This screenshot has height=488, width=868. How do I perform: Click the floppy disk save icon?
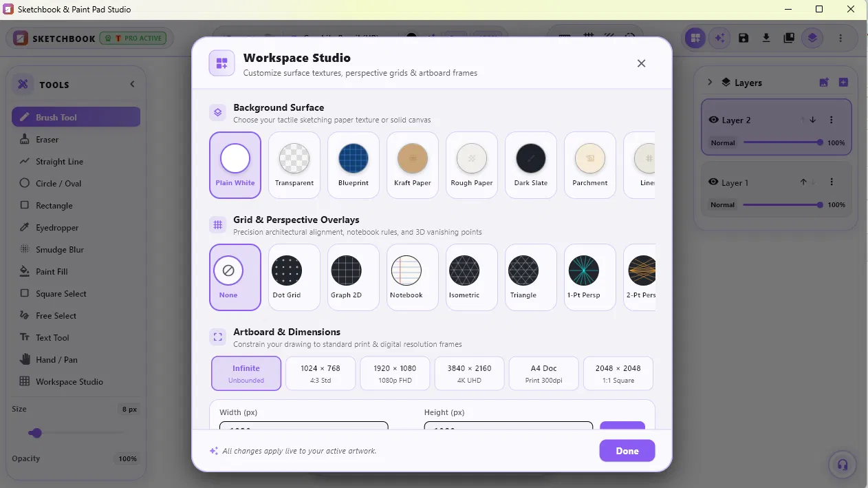pos(744,38)
